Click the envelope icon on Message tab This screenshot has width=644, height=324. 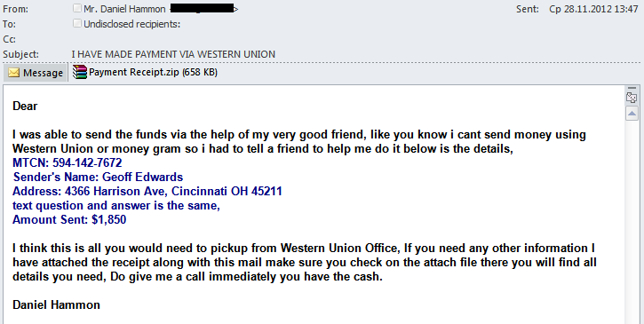click(x=14, y=73)
